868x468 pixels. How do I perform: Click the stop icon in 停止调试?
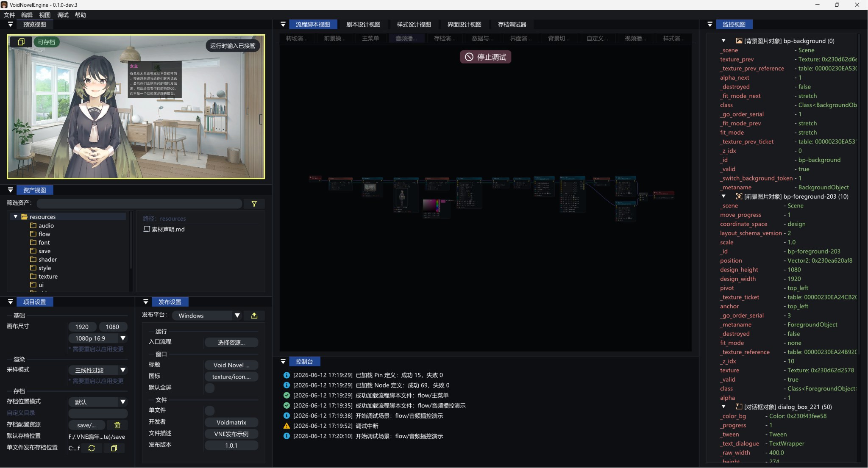point(469,57)
